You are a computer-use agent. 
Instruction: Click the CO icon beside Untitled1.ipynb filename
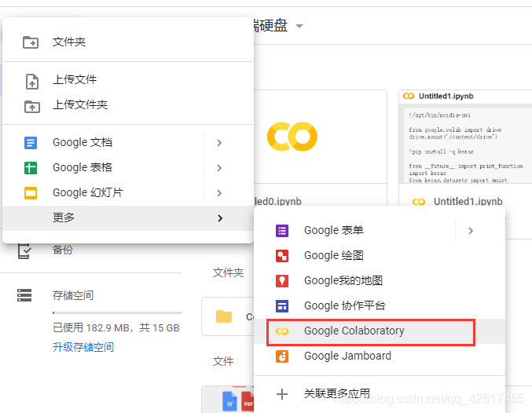point(419,202)
